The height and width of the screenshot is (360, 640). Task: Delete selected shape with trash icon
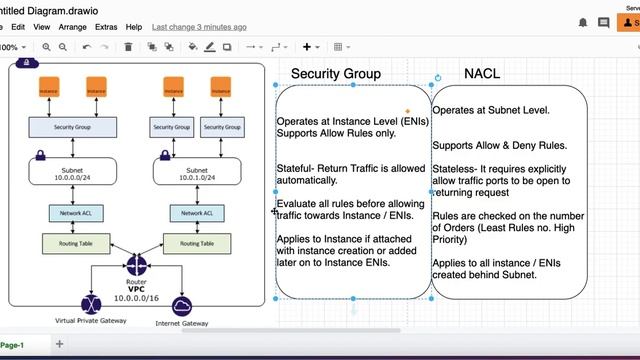pyautogui.click(x=128, y=47)
